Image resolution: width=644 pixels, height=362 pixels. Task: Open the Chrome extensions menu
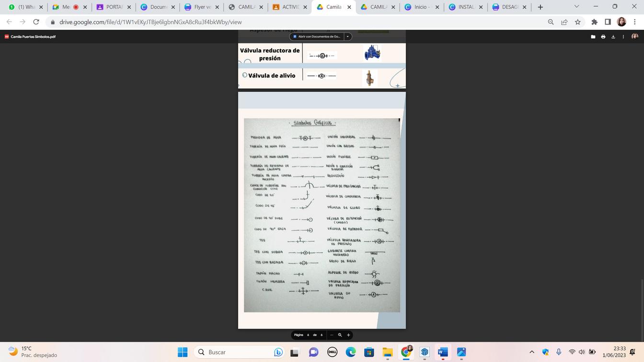coord(595,22)
